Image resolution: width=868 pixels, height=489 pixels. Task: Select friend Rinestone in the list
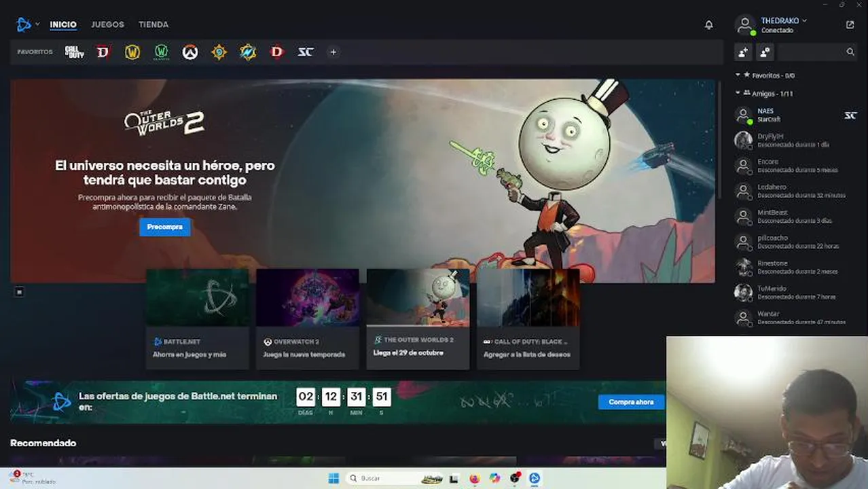pyautogui.click(x=795, y=268)
